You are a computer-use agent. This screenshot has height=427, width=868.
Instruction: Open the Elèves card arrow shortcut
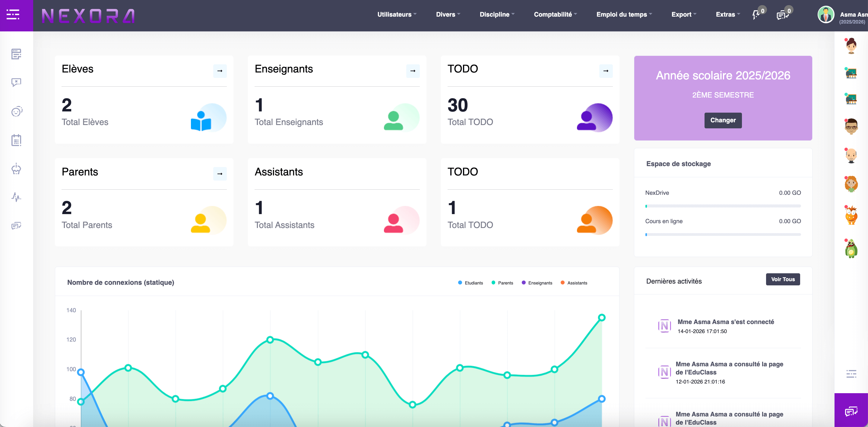point(220,71)
